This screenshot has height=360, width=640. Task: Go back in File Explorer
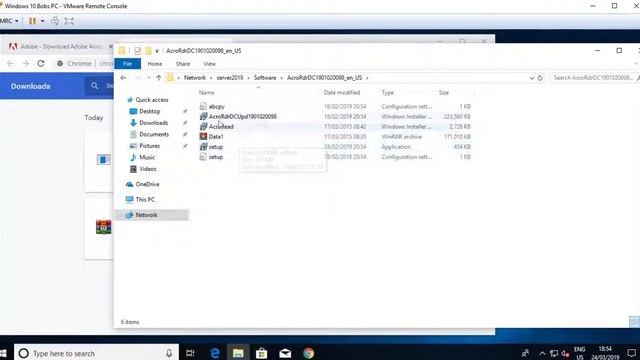pos(123,78)
